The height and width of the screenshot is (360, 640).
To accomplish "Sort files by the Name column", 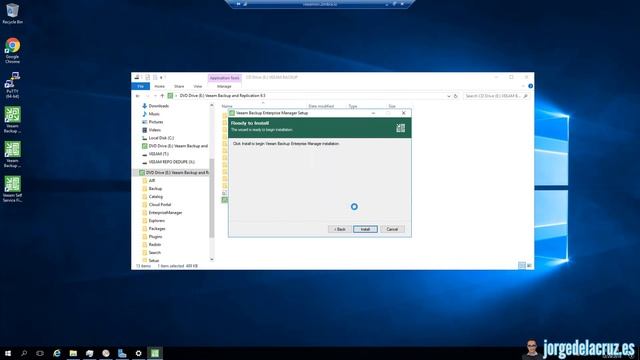I will [227, 106].
